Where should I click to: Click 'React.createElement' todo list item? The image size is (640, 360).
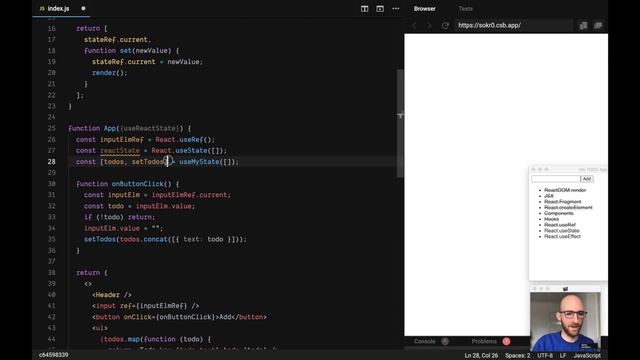(x=568, y=207)
